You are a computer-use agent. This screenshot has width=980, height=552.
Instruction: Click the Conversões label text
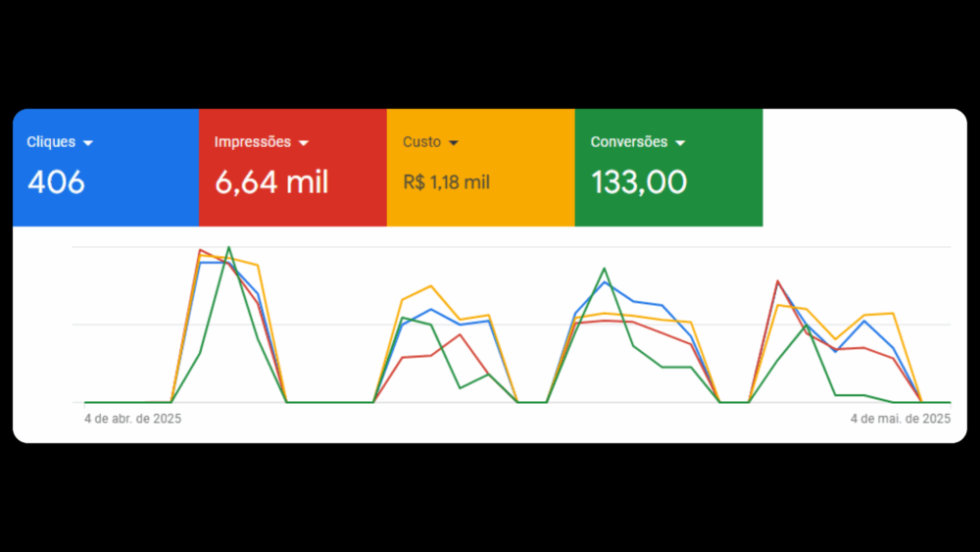pyautogui.click(x=628, y=142)
